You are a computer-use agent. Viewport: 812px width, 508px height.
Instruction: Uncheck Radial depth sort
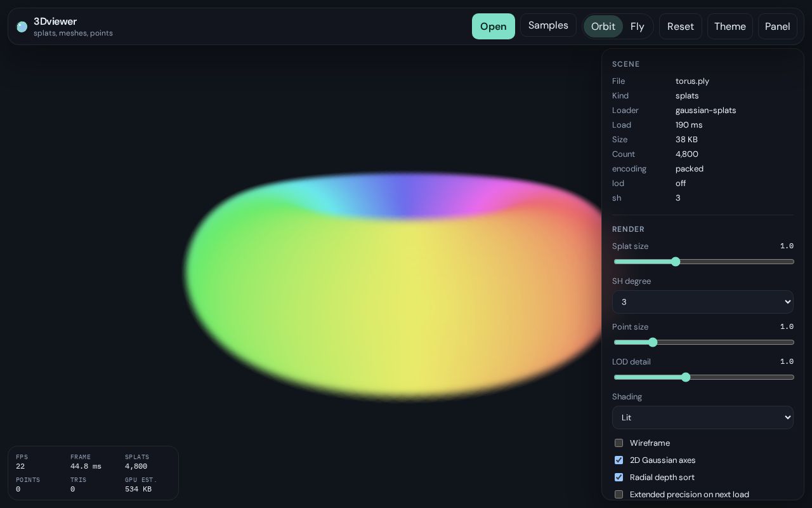tap(619, 478)
